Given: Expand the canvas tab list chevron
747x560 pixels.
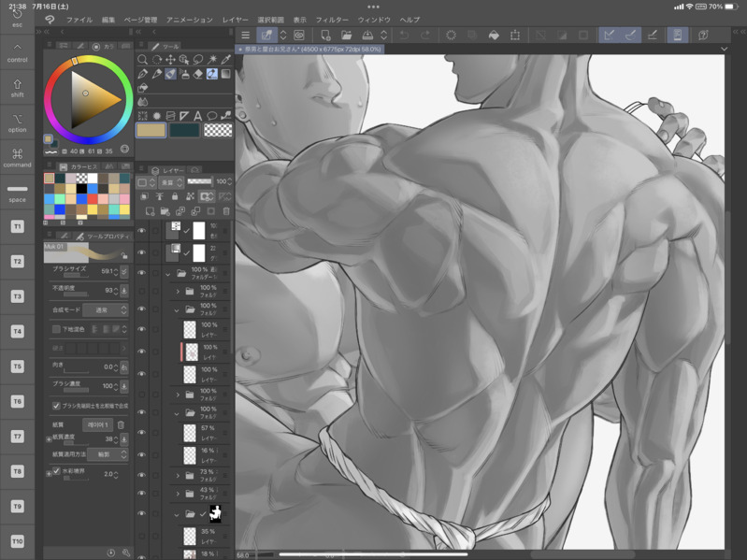Looking at the screenshot, I should [724, 49].
